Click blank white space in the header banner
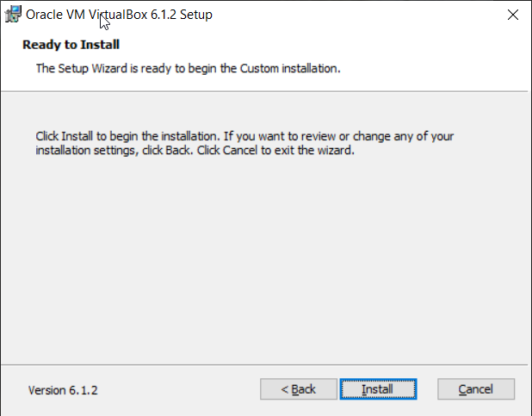This screenshot has height=416, width=532. coord(430,52)
